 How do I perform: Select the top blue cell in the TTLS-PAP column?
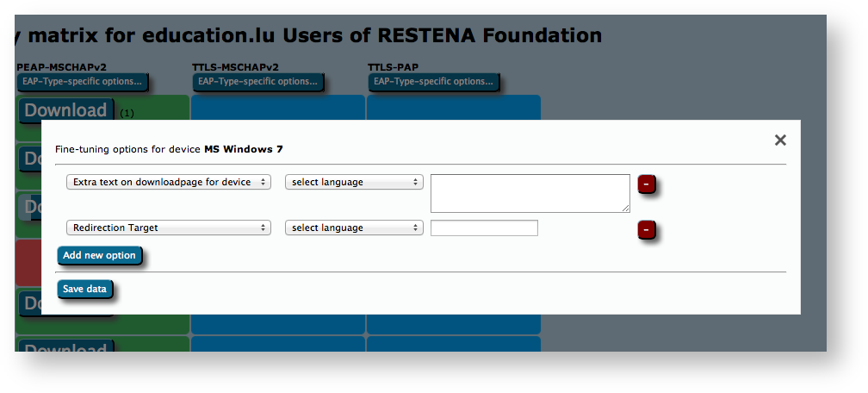click(453, 107)
